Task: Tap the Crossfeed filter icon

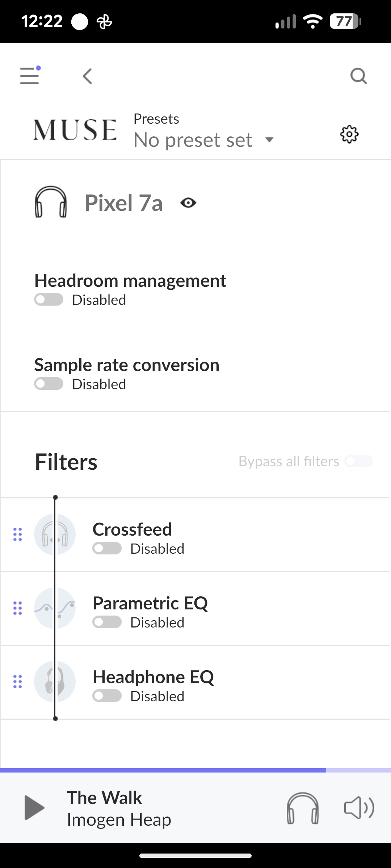Action: (x=55, y=534)
